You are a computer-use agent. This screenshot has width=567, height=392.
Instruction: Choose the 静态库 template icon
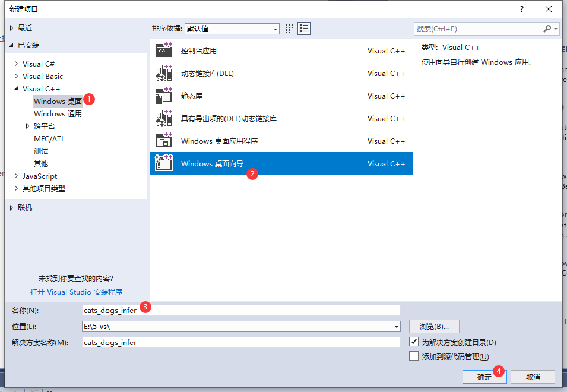(164, 96)
